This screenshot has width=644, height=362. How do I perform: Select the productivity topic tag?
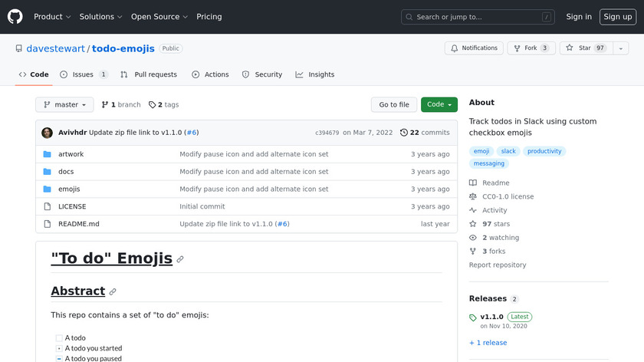coord(544,151)
